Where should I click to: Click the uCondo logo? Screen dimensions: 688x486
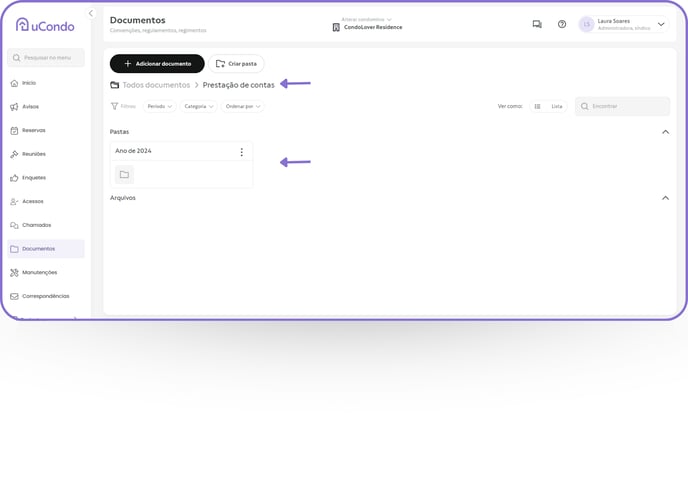[x=45, y=25]
